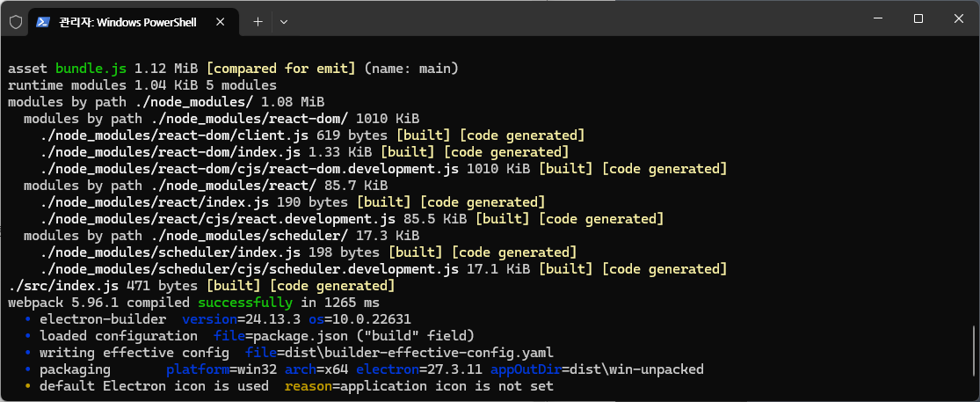Click the runtime modules 1.04 KiB line
Image resolution: width=980 pixels, height=402 pixels.
[x=142, y=85]
